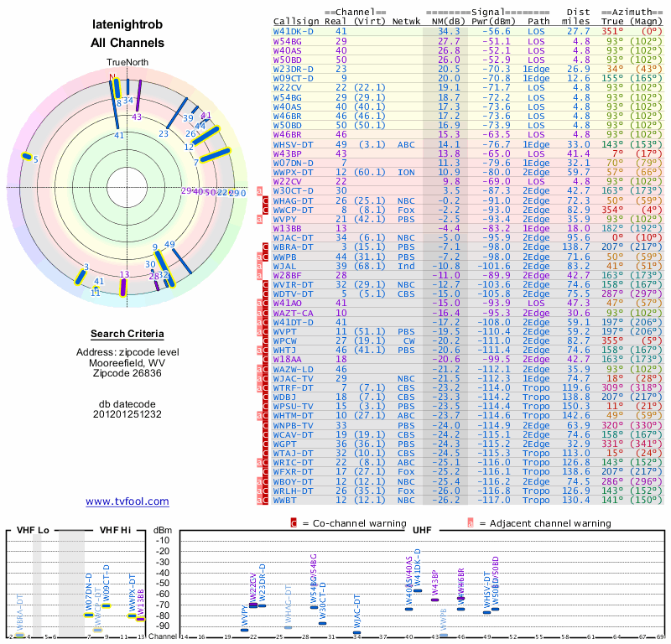Select callsign WBOY-DT row

click(468, 481)
